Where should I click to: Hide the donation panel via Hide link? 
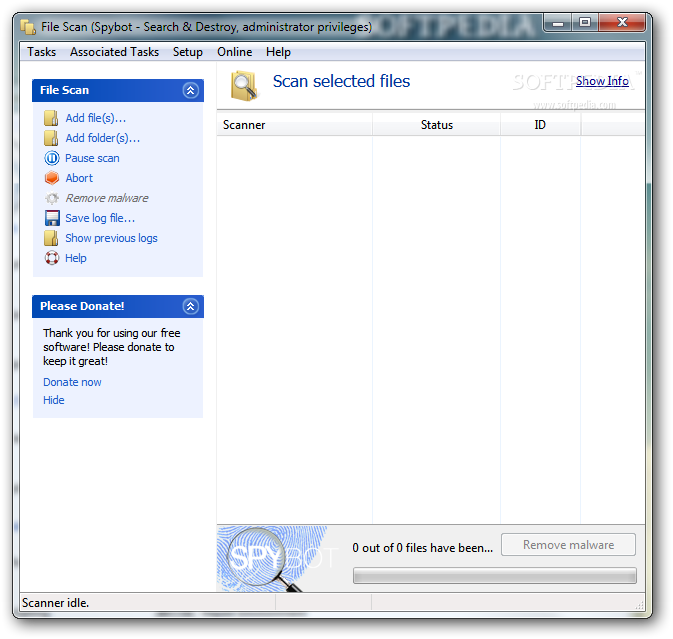(x=54, y=400)
